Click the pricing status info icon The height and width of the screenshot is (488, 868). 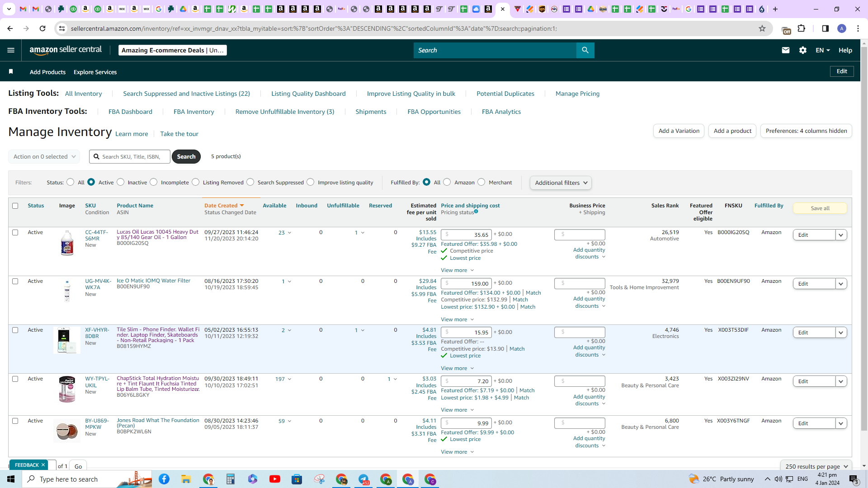click(x=476, y=211)
